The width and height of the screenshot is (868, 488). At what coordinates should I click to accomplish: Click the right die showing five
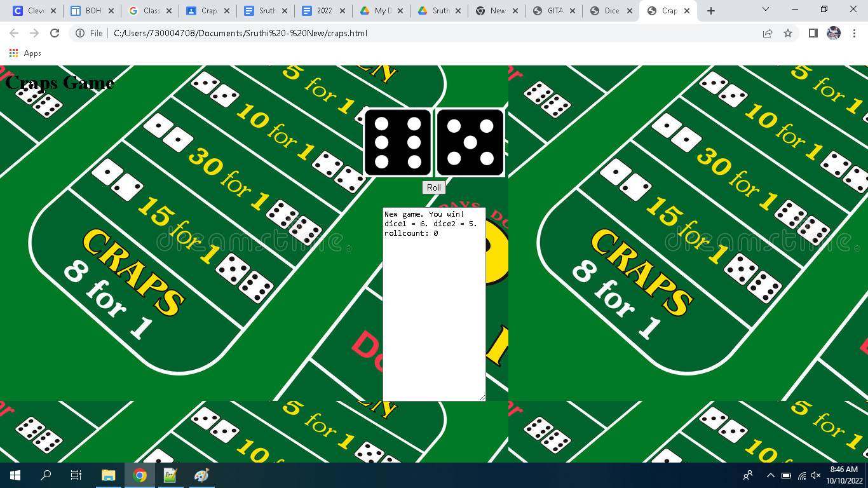pos(470,142)
